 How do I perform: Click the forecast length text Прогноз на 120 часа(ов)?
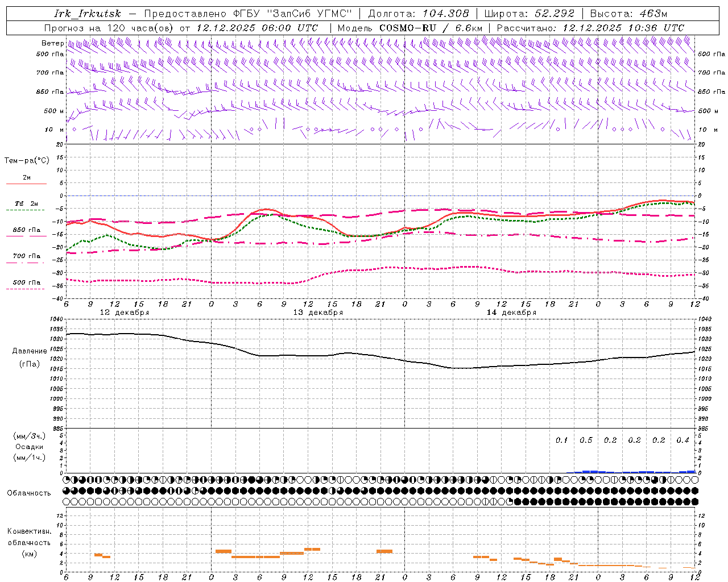click(x=109, y=27)
